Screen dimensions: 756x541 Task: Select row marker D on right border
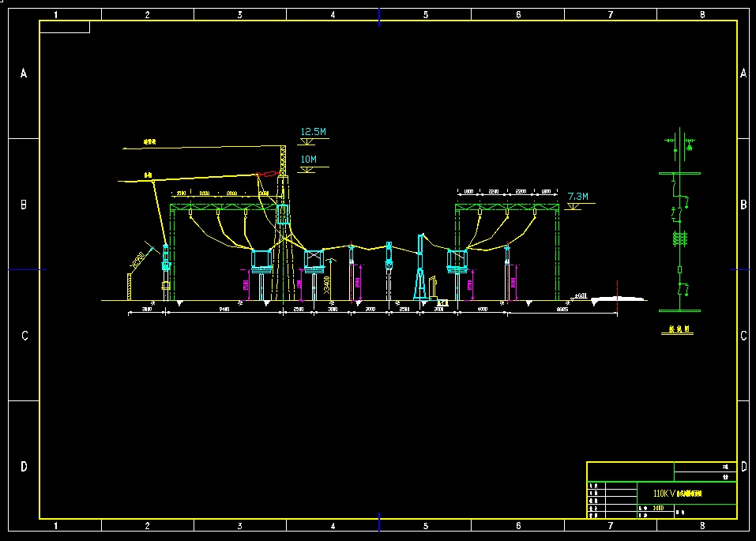[744, 467]
